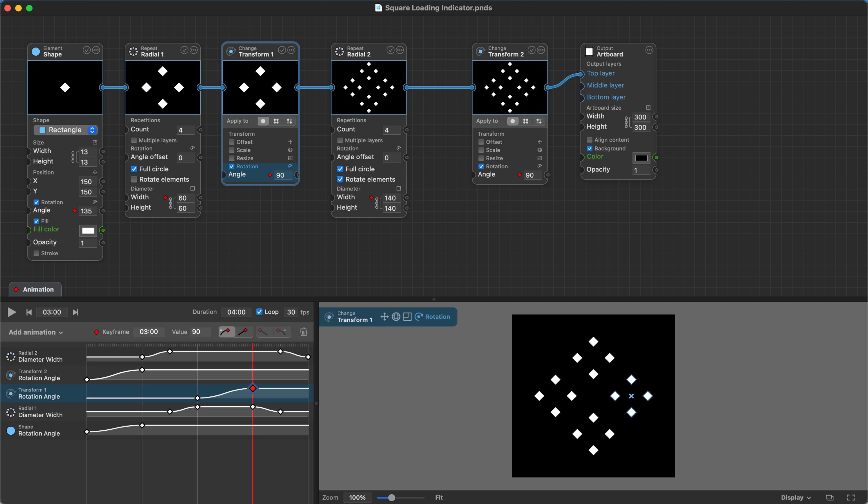The height and width of the screenshot is (504, 868).
Task: Disable Shape Rotation checkbox
Action: pos(36,202)
